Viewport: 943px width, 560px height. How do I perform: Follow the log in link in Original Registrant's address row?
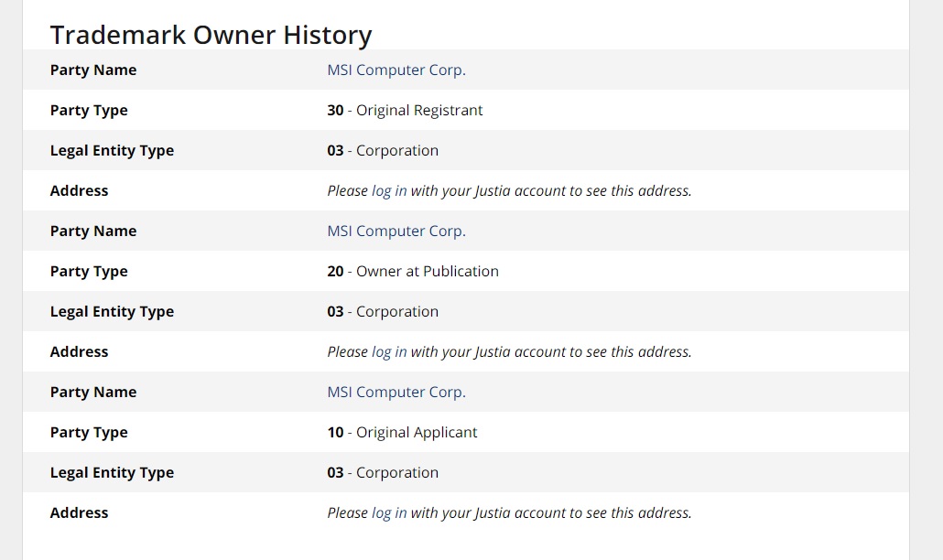(389, 191)
